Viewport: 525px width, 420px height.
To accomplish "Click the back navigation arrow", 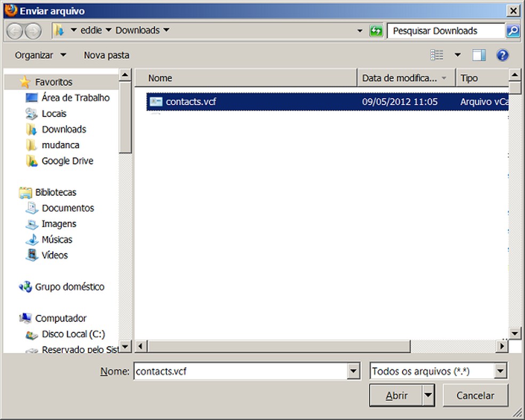I will pos(14,31).
